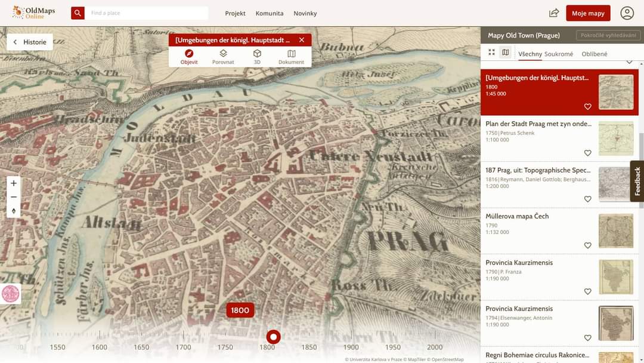The height and width of the screenshot is (363, 644).
Task: Jump timeline to 1550
Action: click(57, 347)
